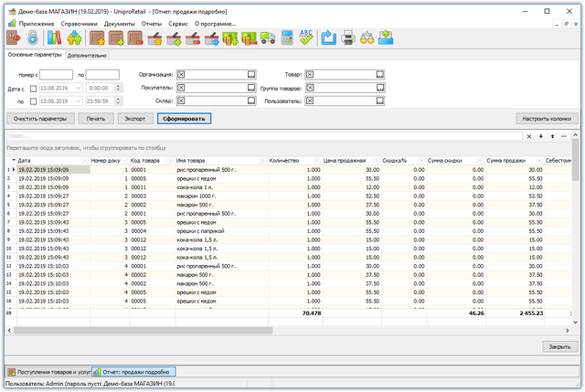Click the balance scales toolbar icon
The height and width of the screenshot is (392, 585).
pyautogui.click(x=367, y=37)
